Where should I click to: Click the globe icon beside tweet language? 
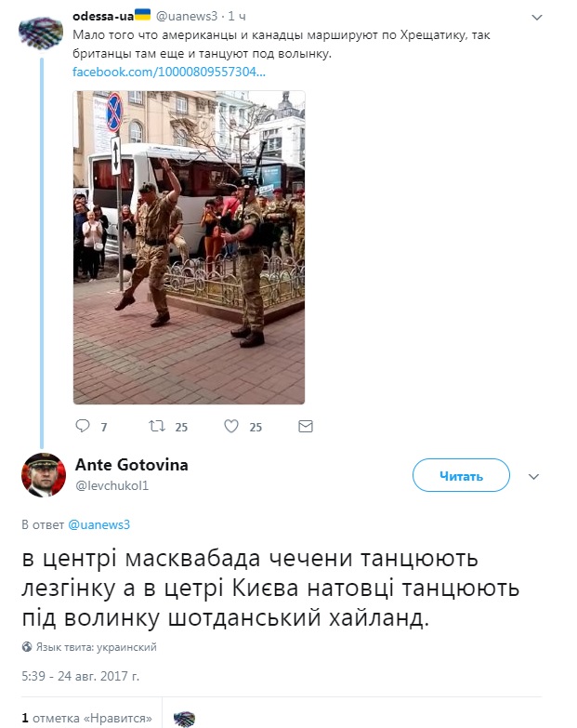click(27, 647)
